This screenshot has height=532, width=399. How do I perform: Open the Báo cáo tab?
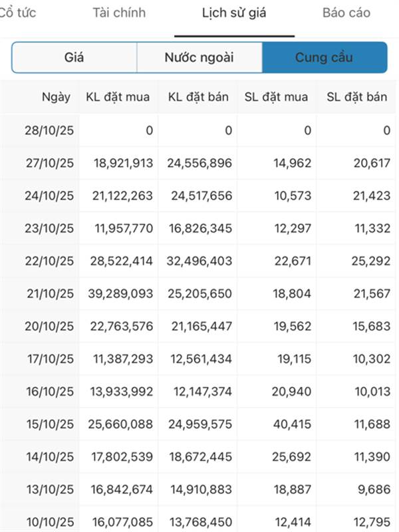click(346, 13)
